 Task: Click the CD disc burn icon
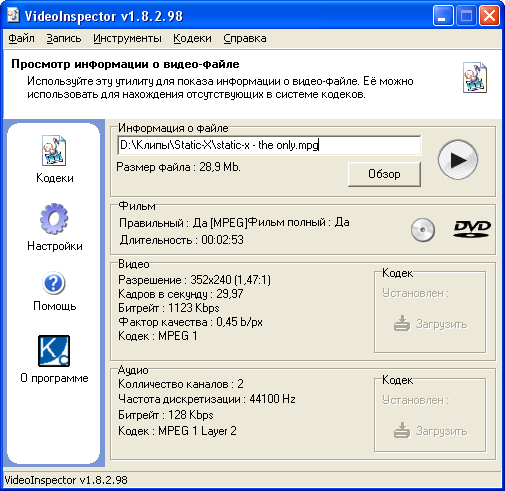tap(423, 230)
